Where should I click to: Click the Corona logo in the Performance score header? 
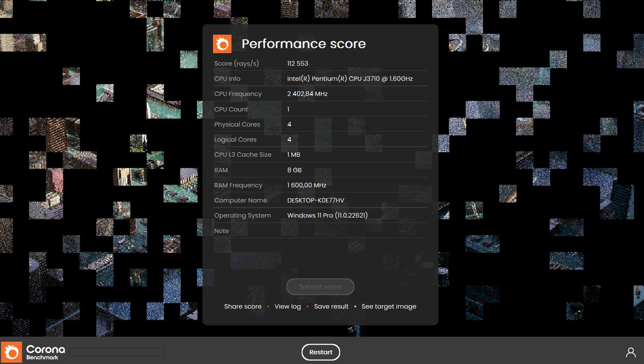click(222, 44)
